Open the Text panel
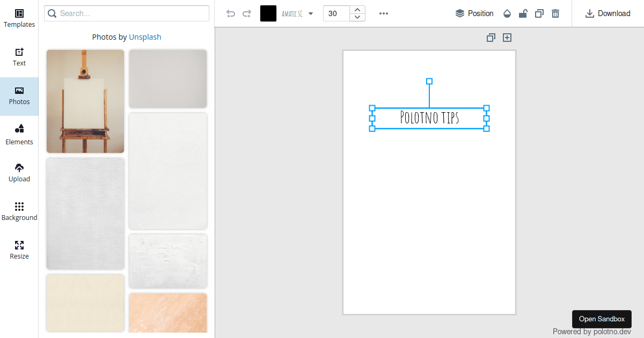644x338 pixels. click(19, 56)
